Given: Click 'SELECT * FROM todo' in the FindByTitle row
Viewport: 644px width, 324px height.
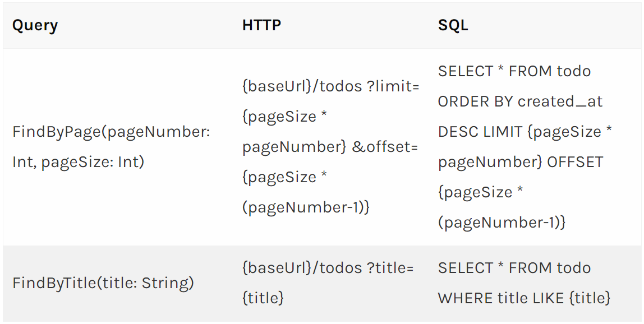Looking at the screenshot, I should coord(514,268).
